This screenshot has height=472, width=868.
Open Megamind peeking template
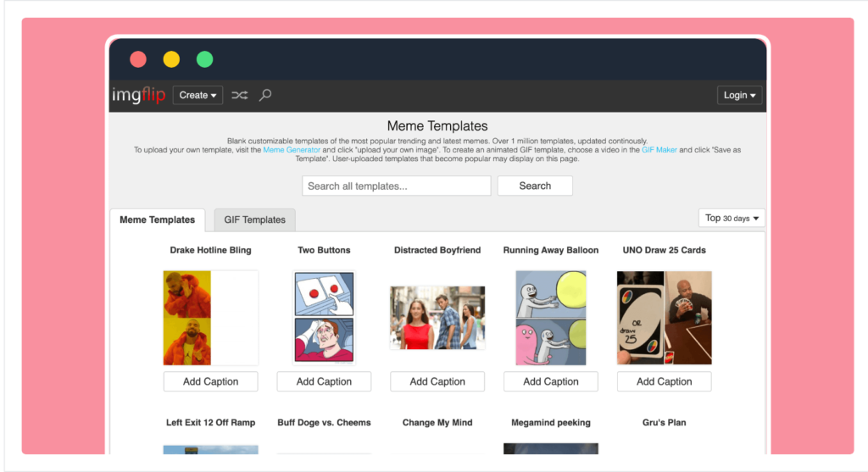click(x=551, y=422)
